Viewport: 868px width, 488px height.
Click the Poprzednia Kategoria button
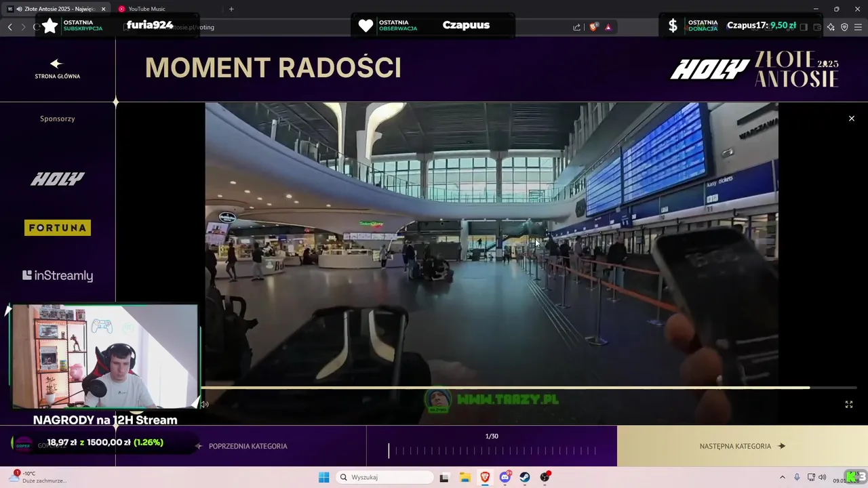[241, 446]
